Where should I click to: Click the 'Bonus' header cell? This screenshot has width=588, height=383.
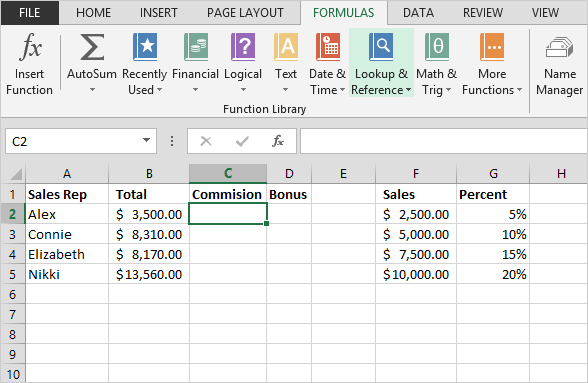[289, 194]
